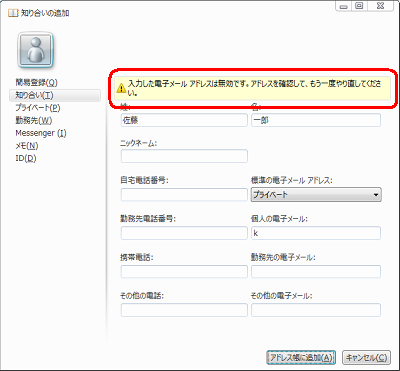Maximize the 知り合いの追加 window
The image size is (400, 371).
click(359, 6)
